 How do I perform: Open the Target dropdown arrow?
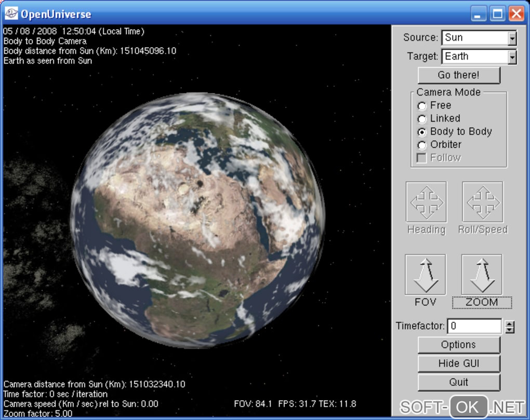[x=512, y=57]
